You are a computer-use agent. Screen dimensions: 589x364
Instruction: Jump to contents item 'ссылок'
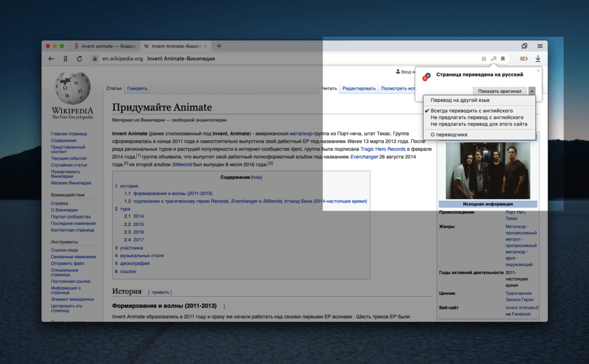coord(128,271)
